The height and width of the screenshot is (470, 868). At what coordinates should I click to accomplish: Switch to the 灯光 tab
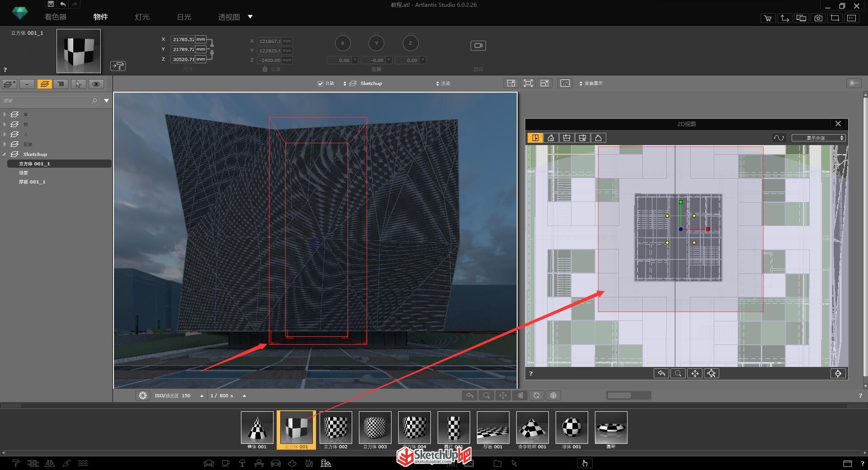(142, 17)
